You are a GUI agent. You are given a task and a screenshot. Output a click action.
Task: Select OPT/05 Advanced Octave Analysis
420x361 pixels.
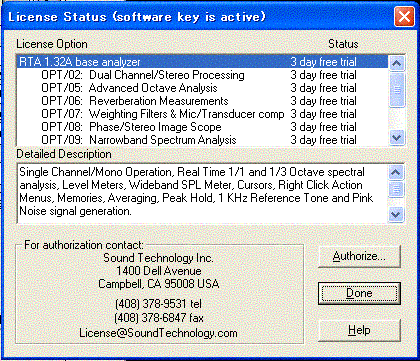tap(203, 88)
